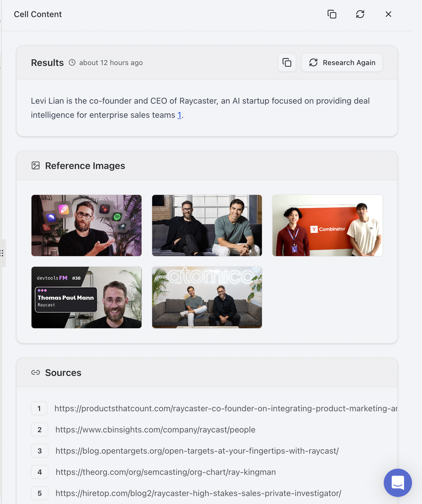Screen dimensions: 422x504
Task: Click the refresh icon in Cell Content header
Action: click(x=360, y=14)
